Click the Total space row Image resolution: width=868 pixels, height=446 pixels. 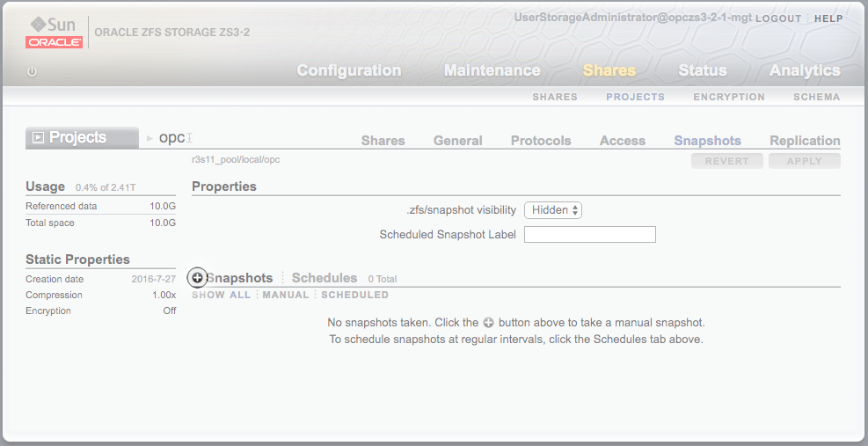(x=101, y=223)
